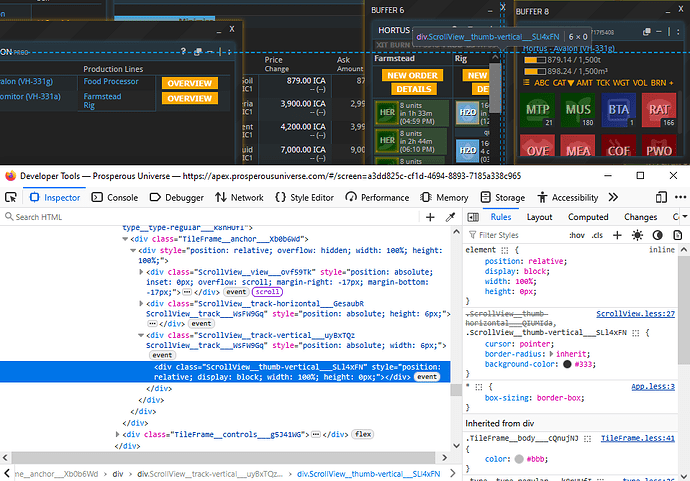This screenshot has height=481, width=690.
Task: Toggle responsive design mode icon
Action: 661,197
